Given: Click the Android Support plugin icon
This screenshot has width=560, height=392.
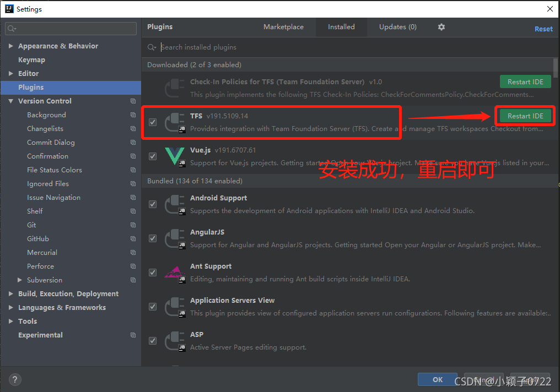Looking at the screenshot, I should 175,204.
